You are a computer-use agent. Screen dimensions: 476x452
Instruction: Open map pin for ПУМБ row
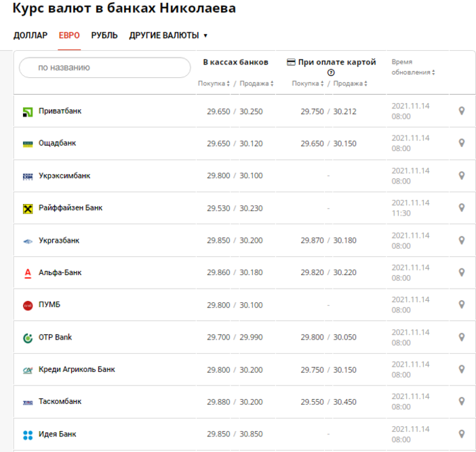(462, 304)
